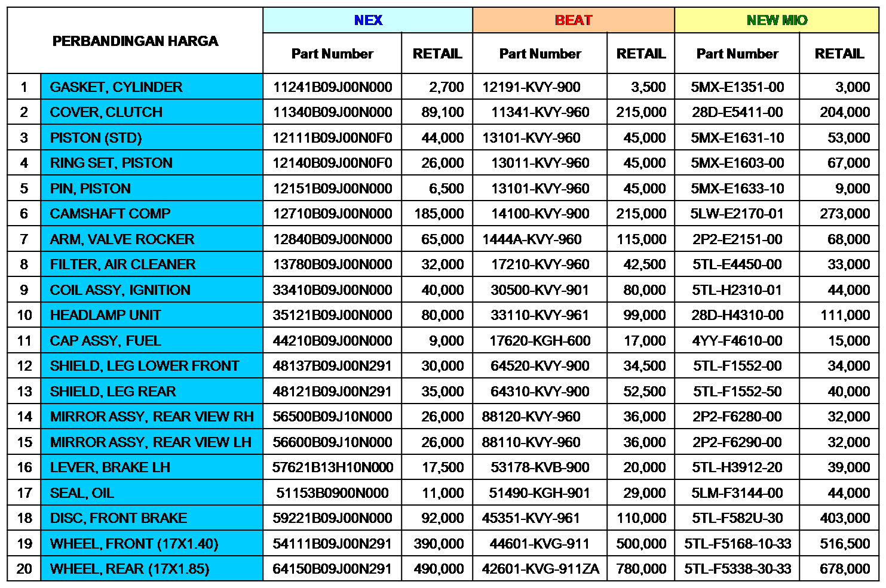Click the PIN, PISTON row label
Screen dimensions: 886x588
pyautogui.click(x=152, y=189)
